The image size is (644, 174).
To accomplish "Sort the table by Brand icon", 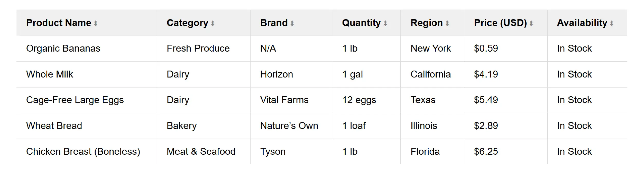I will click(292, 23).
